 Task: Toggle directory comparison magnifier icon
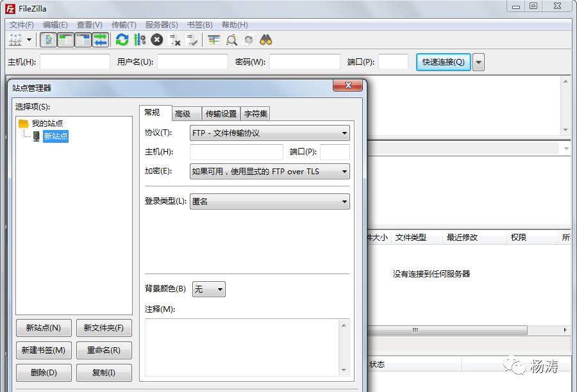point(231,40)
